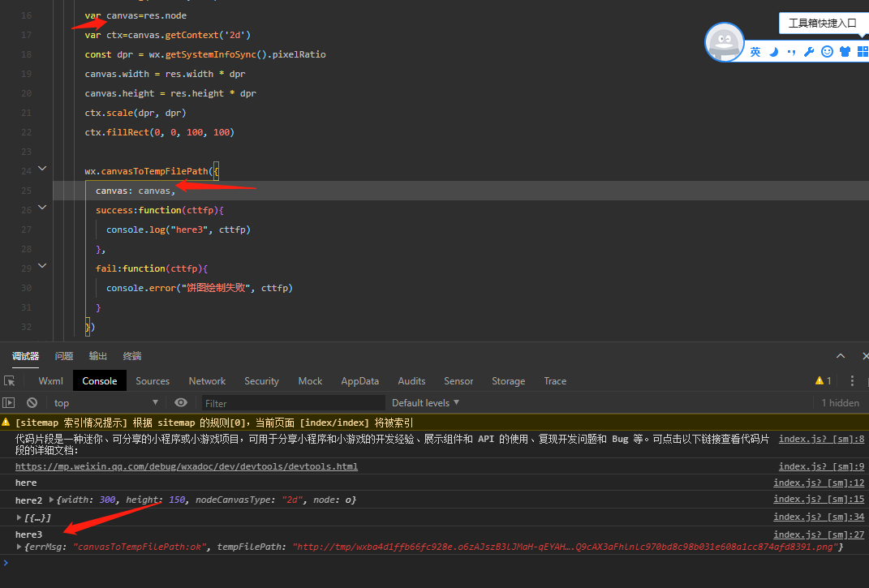Switch to the 终端 tab

(x=132, y=356)
